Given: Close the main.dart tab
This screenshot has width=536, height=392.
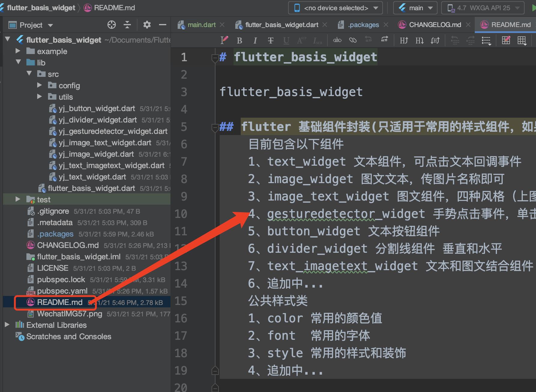Looking at the screenshot, I should [222, 25].
